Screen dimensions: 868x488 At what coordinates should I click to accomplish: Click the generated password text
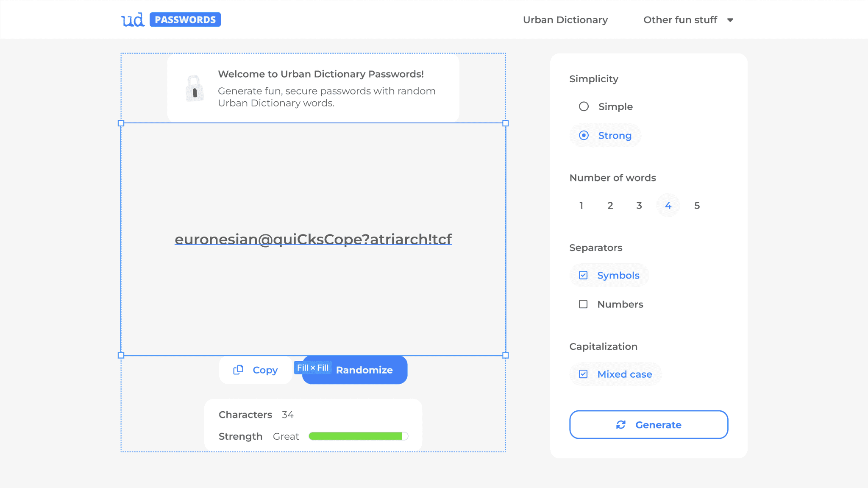click(313, 239)
